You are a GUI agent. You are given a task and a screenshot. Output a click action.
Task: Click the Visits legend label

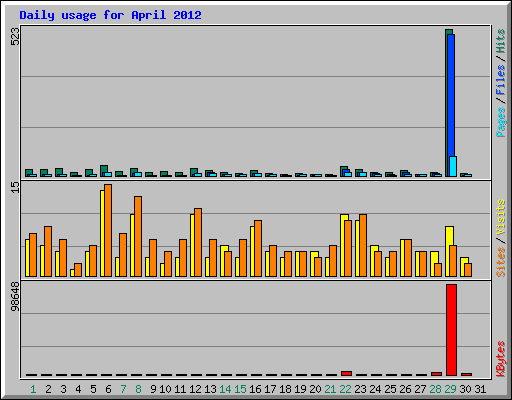coord(501,217)
